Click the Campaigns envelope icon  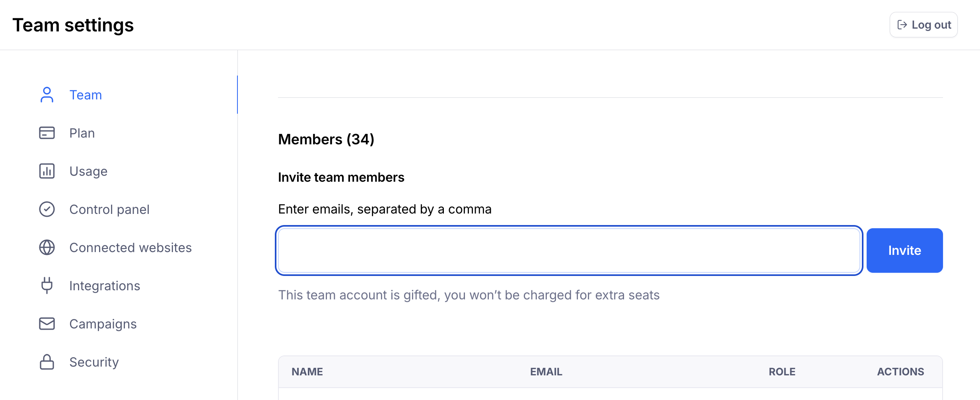click(47, 324)
